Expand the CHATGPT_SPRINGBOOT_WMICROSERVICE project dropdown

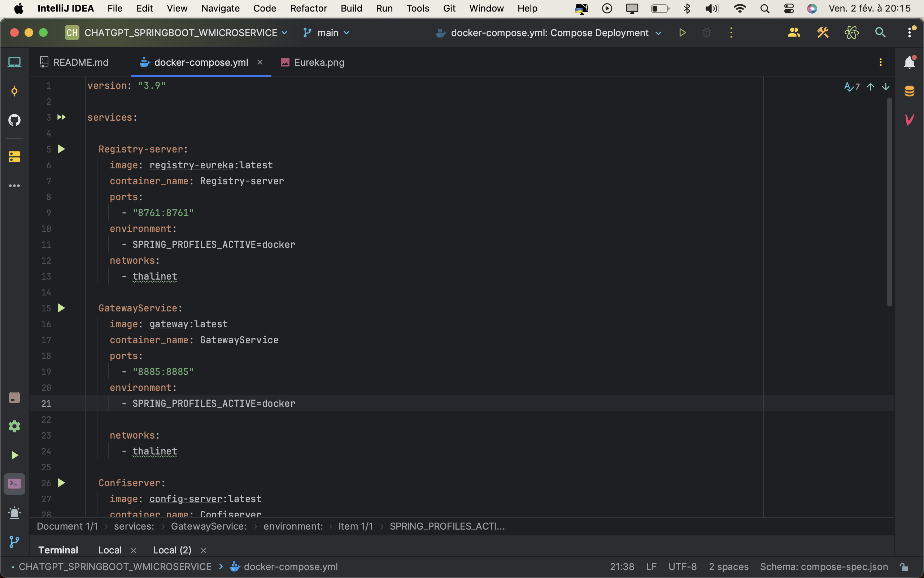click(x=176, y=33)
